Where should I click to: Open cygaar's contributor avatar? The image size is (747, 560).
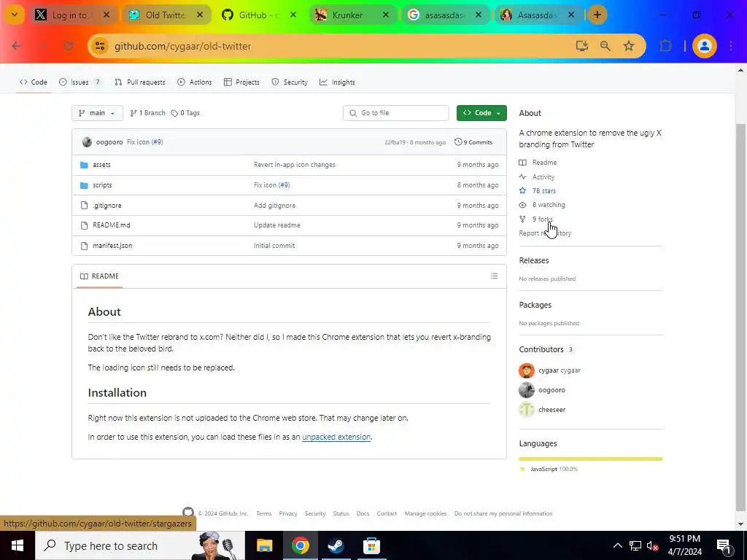pos(527,370)
